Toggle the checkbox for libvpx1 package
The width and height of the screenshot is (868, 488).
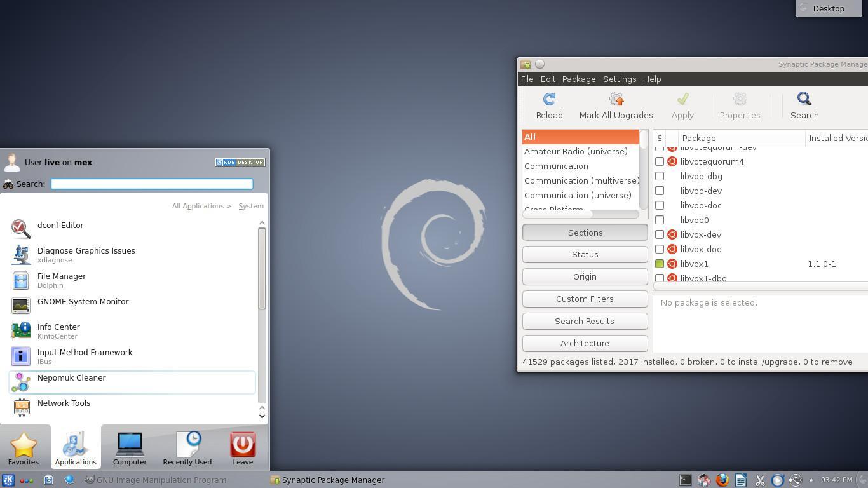pos(660,264)
